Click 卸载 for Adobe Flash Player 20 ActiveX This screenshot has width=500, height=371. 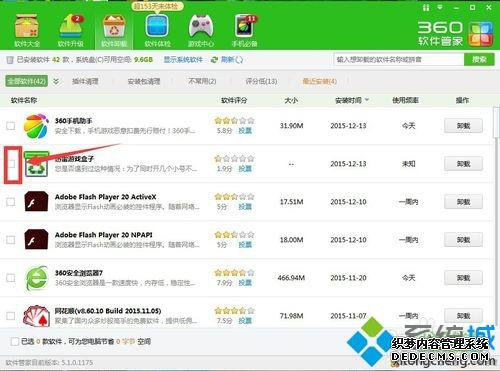pyautogui.click(x=463, y=202)
